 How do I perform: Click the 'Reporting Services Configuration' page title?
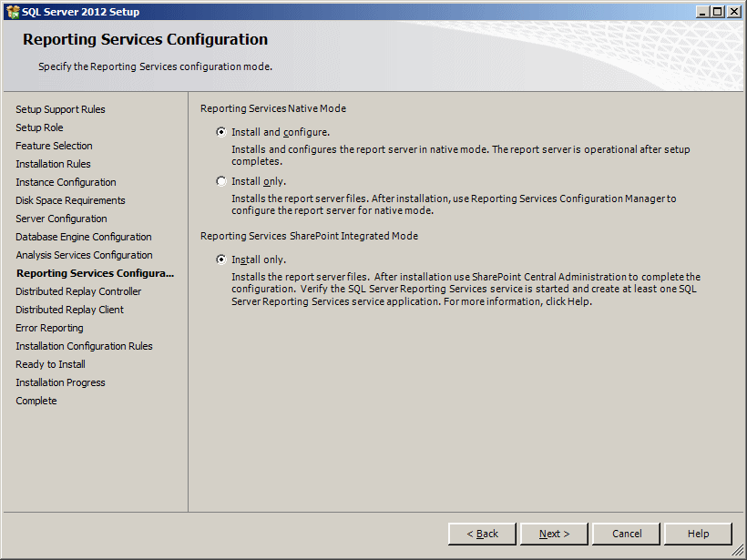pyautogui.click(x=146, y=39)
